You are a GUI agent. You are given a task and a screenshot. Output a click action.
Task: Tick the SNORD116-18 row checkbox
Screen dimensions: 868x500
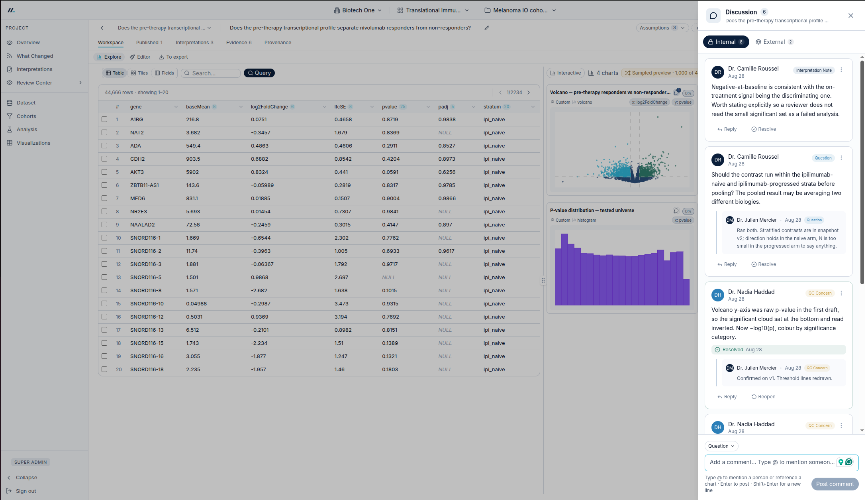104,370
